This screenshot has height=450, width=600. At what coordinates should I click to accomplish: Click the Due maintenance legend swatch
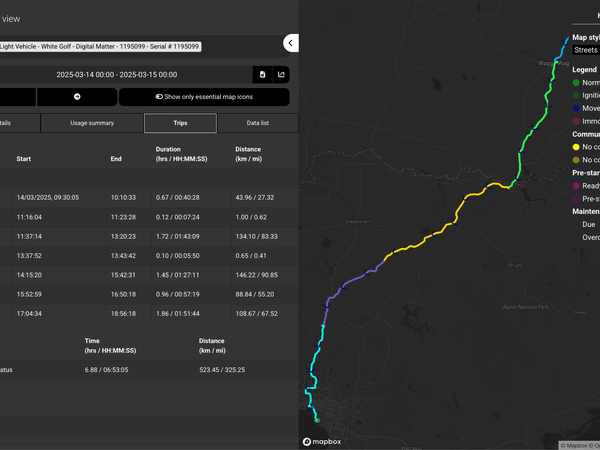[576, 225]
